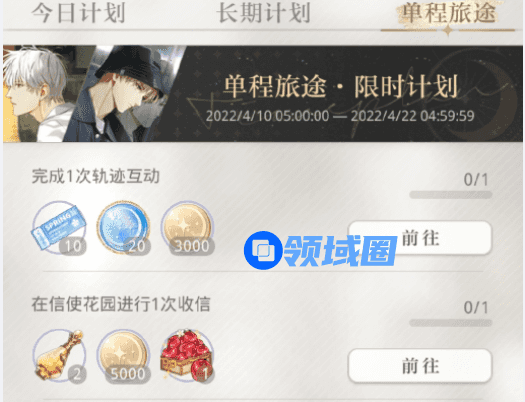
Task: Tap the white-haired character portrait
Action: 37,94
